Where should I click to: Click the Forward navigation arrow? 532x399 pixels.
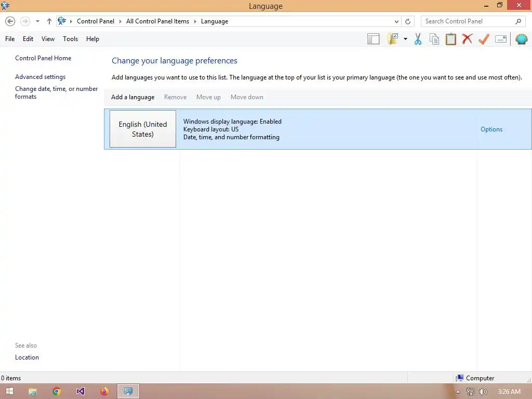[x=25, y=21]
